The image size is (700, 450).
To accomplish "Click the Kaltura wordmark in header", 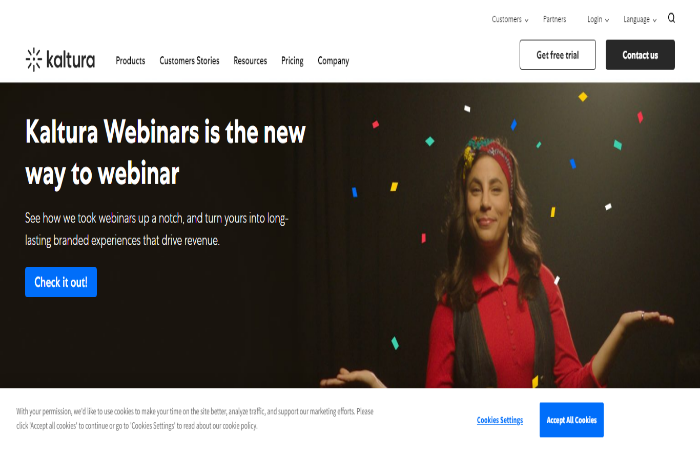I will [x=71, y=60].
